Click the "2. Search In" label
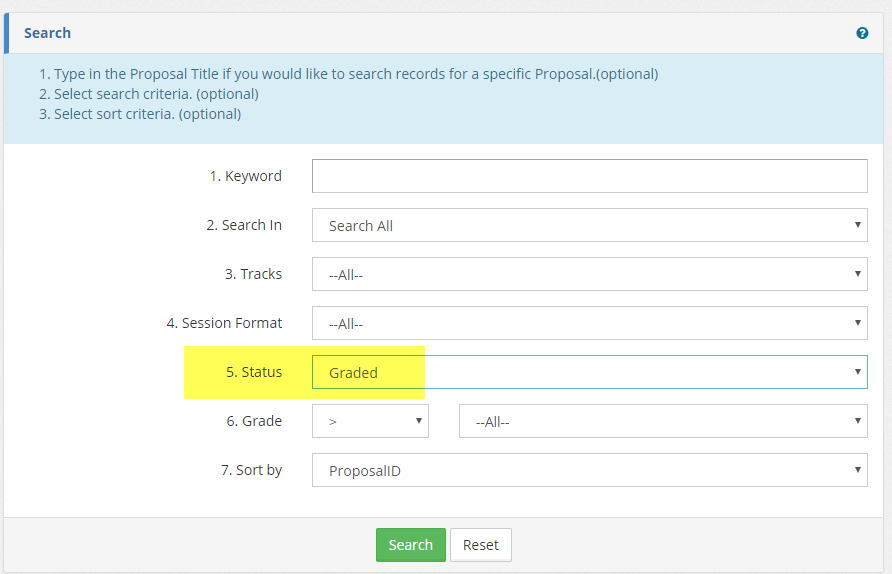 244,225
